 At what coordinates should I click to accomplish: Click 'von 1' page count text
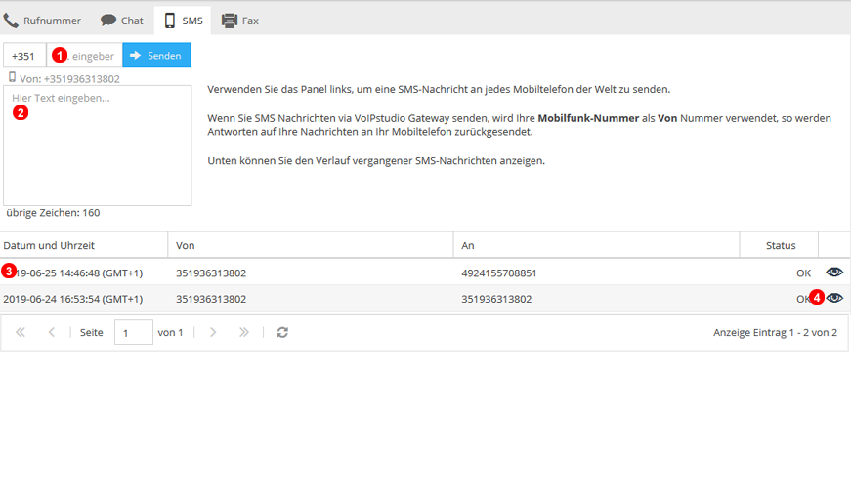[x=170, y=332]
